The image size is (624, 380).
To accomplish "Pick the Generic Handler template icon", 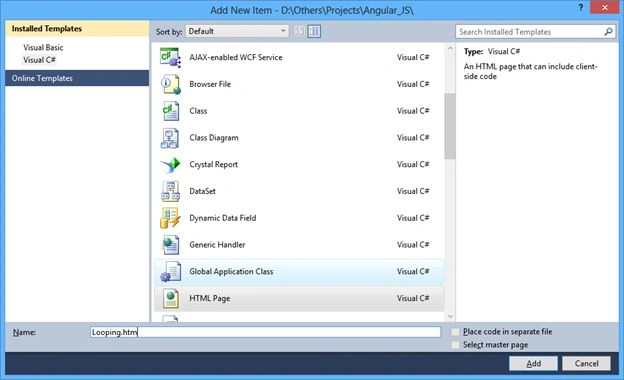I will (x=170, y=245).
